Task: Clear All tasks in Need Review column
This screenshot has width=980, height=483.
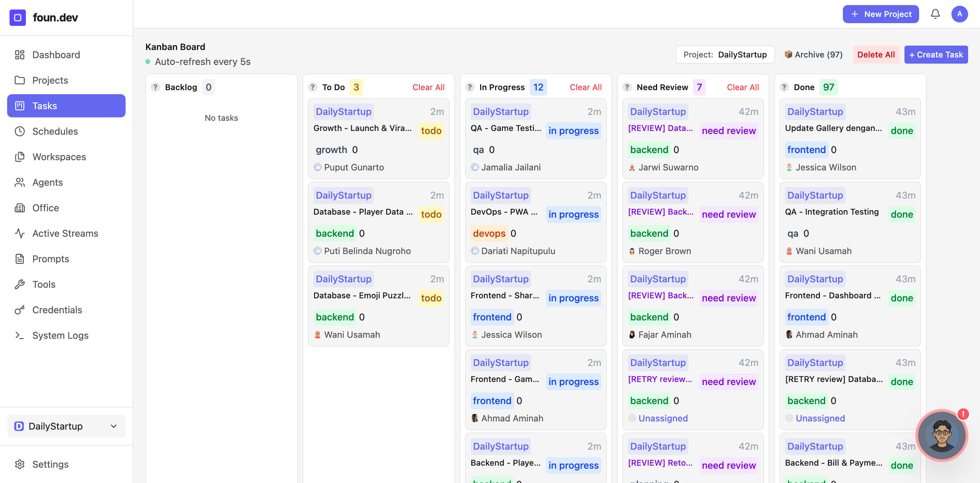Action: [742, 87]
